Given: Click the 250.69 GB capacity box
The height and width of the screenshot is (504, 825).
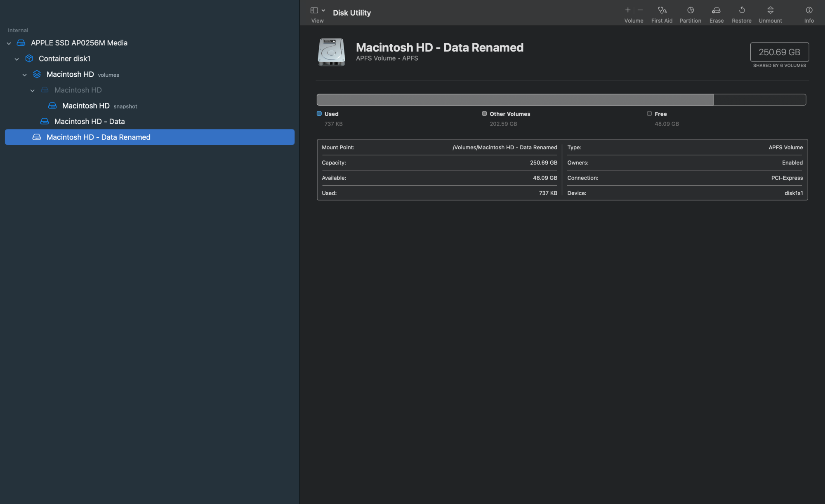Looking at the screenshot, I should (x=779, y=52).
